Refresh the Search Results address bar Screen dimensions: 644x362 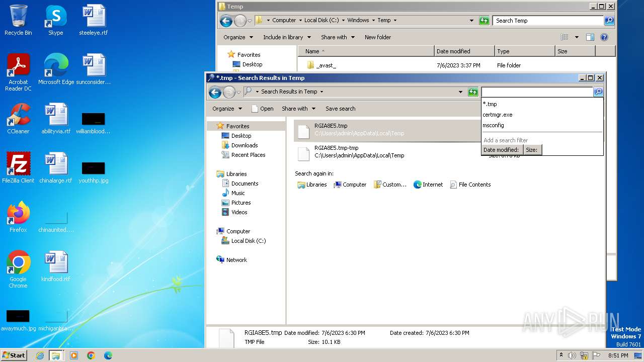[472, 92]
